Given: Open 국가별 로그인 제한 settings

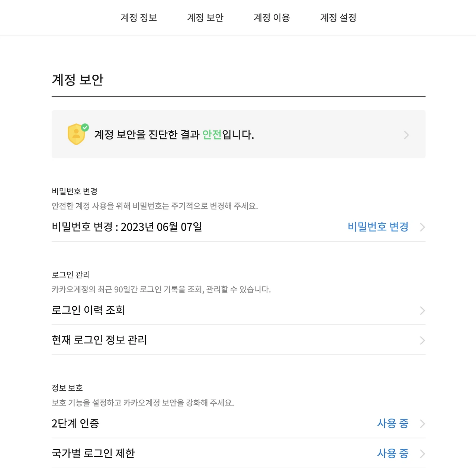Looking at the screenshot, I should click(x=93, y=453).
